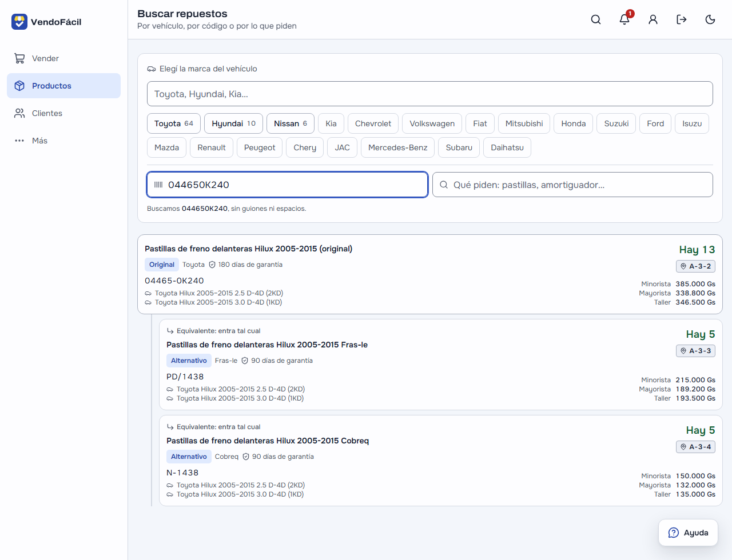Open the search icon in header

click(x=596, y=19)
